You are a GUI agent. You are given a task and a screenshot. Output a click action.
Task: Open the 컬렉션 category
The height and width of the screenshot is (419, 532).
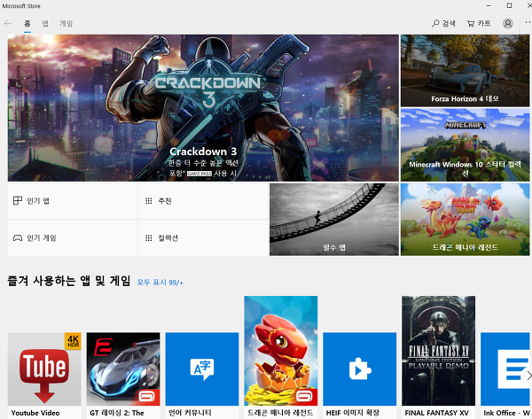203,238
